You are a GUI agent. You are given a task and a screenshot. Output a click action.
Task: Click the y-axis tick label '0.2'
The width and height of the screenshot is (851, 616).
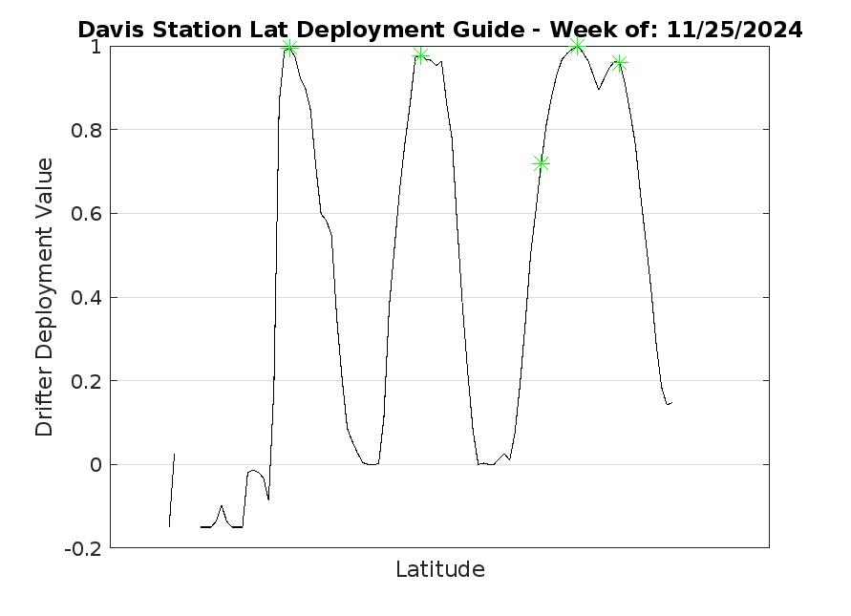point(86,382)
